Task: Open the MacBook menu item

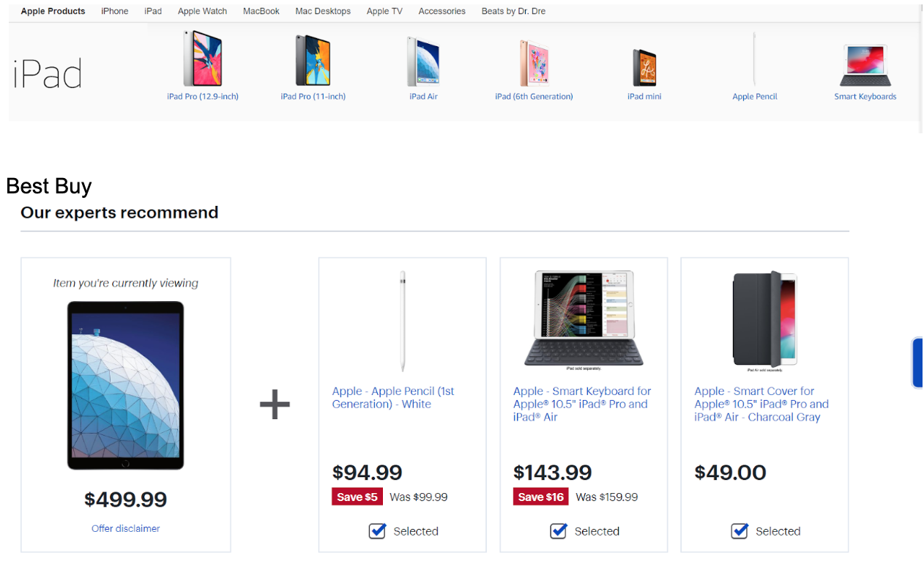Action: (x=261, y=11)
